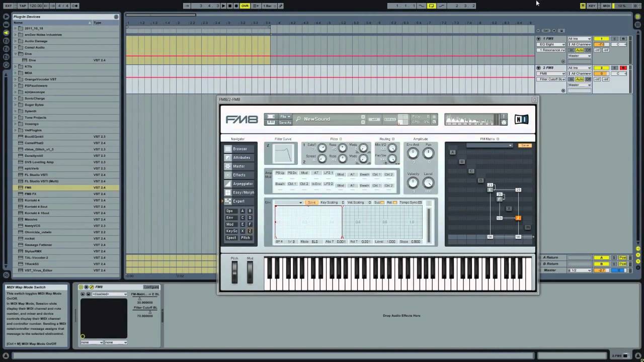
Task: Click the Ops button in FM8 Expert section
Action: (x=230, y=211)
